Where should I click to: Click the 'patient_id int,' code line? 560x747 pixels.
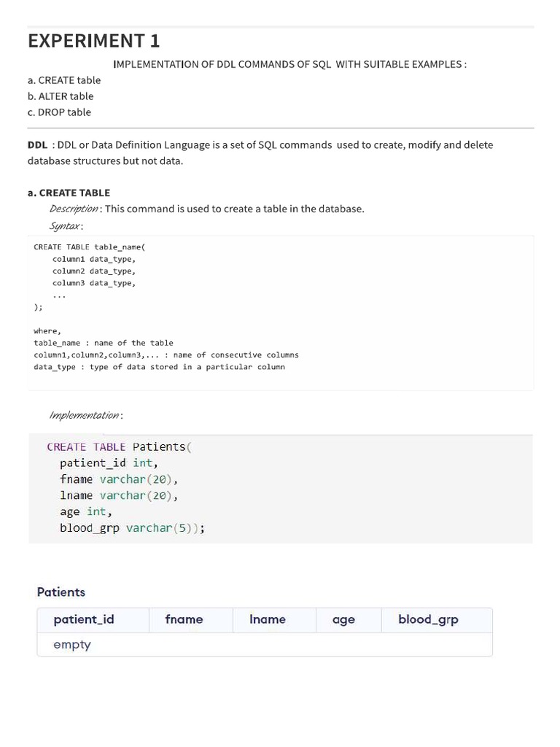109,462
